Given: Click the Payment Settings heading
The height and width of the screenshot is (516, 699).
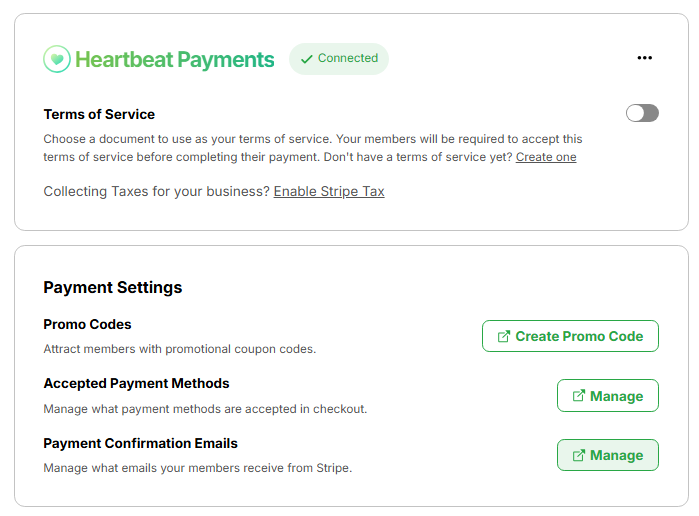Looking at the screenshot, I should [113, 287].
